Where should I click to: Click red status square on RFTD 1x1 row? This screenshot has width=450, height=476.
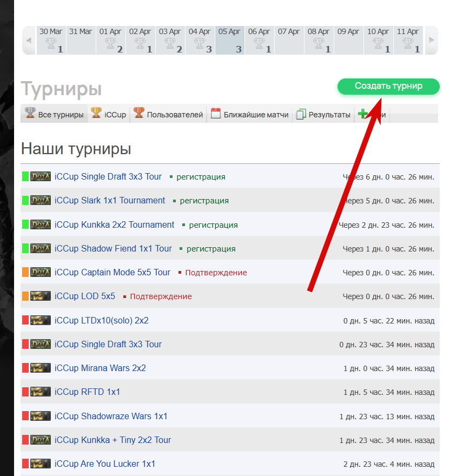pos(25,392)
